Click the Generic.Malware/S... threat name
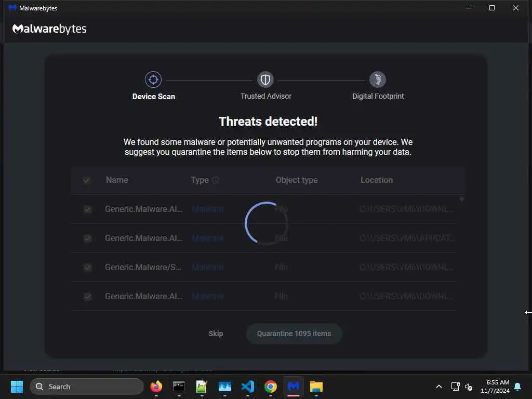 tap(143, 268)
